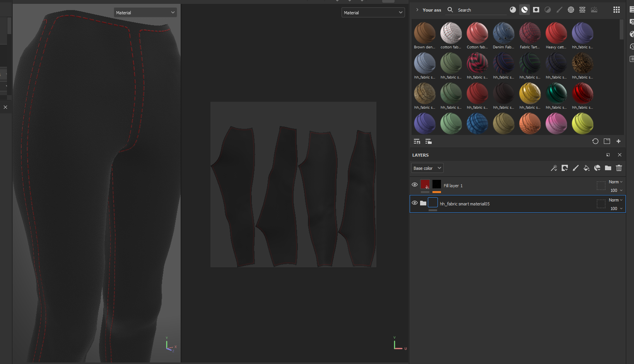This screenshot has width=634, height=364.
Task: Filter assets by brushes with brush icon
Action: click(x=559, y=10)
